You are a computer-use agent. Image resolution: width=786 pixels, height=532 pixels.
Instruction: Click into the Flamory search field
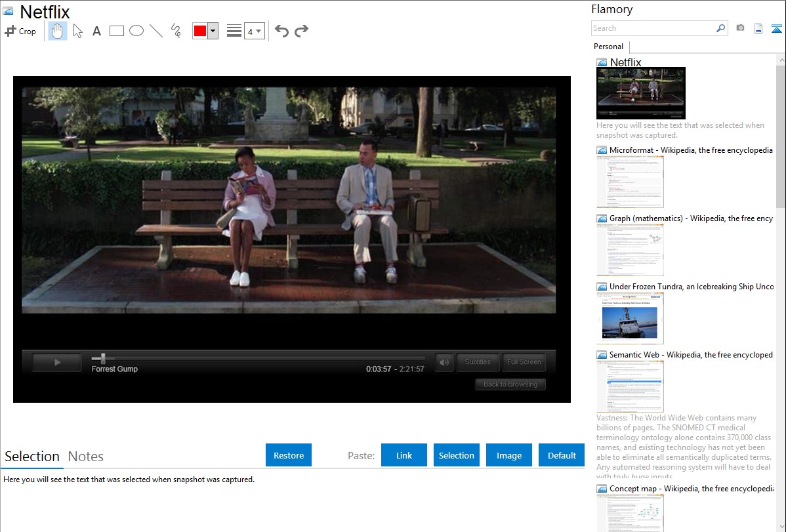[652, 28]
